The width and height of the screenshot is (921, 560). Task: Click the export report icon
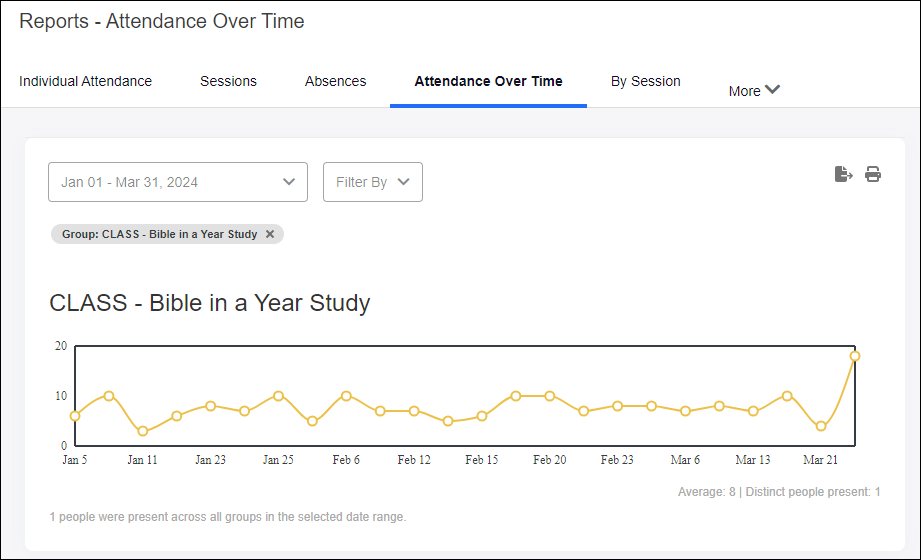click(x=844, y=174)
